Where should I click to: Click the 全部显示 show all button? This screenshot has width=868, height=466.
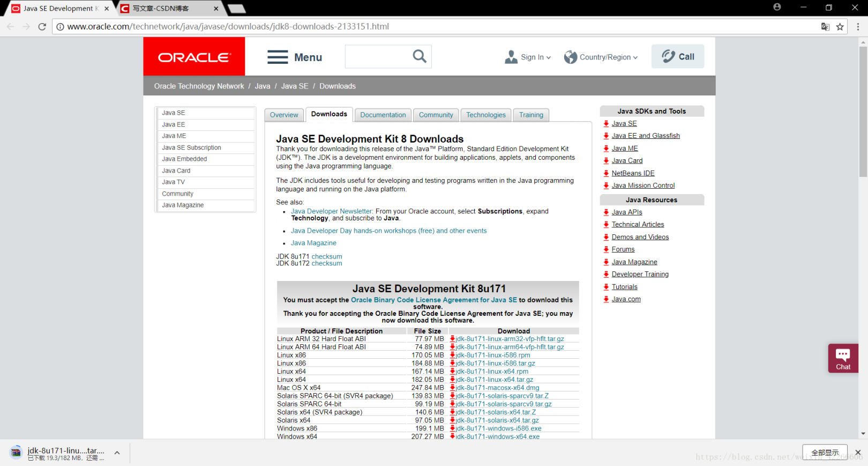(825, 453)
